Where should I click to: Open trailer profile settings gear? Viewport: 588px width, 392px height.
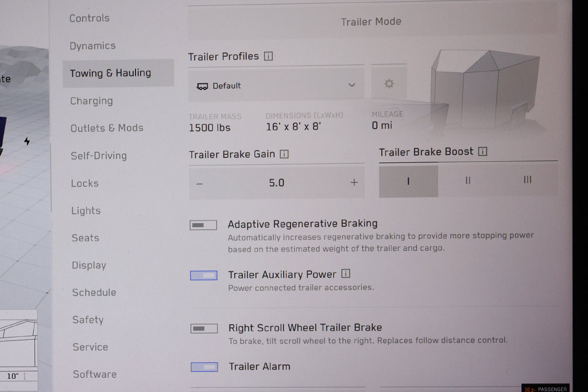point(389,83)
